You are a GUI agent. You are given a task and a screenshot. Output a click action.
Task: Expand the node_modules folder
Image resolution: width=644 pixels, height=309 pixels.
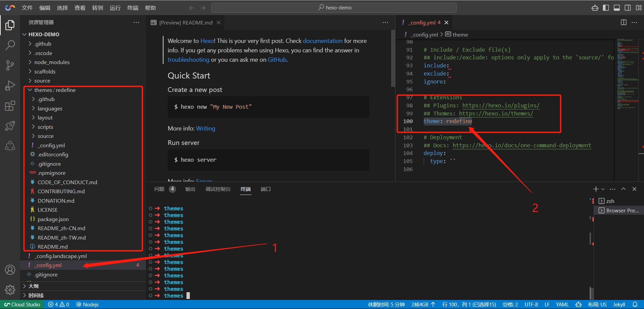tap(83, 62)
